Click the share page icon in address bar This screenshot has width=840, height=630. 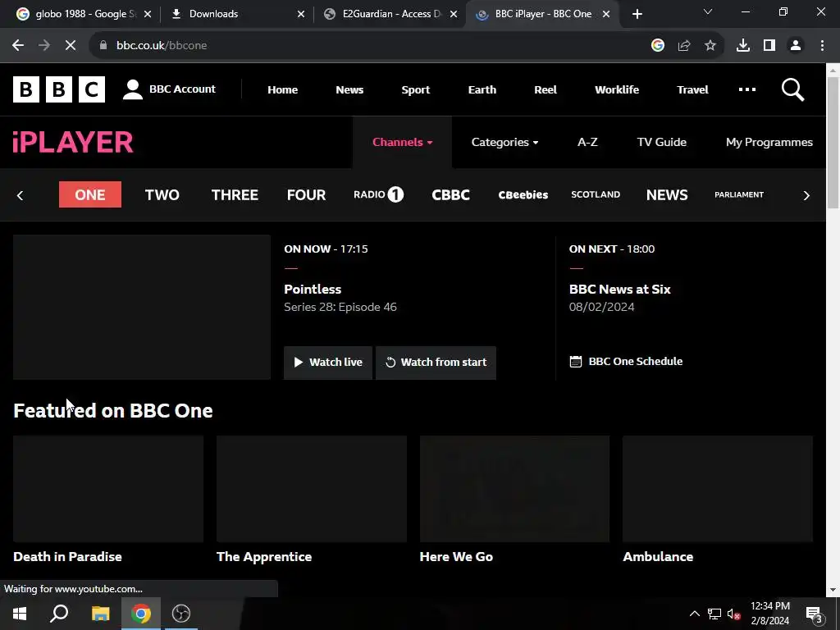(x=683, y=46)
